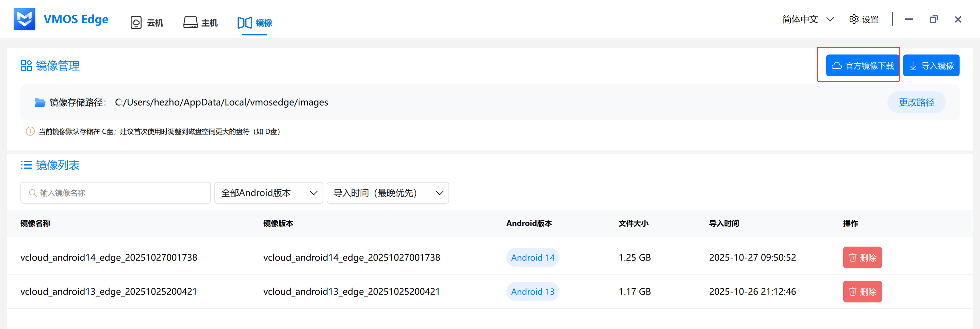Click the blue folder icon by storage path
Screen dimensions: 980x329
click(39, 103)
